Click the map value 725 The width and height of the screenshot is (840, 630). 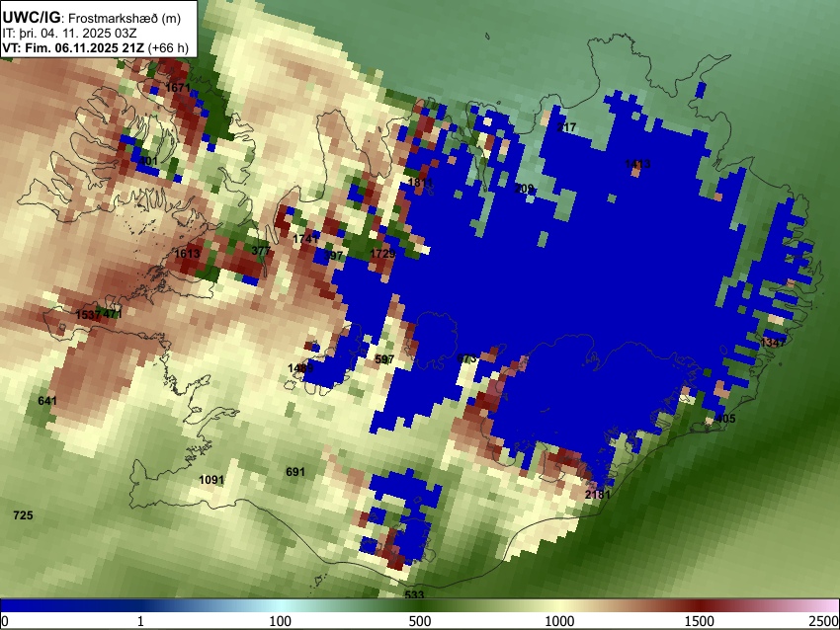pyautogui.click(x=23, y=514)
